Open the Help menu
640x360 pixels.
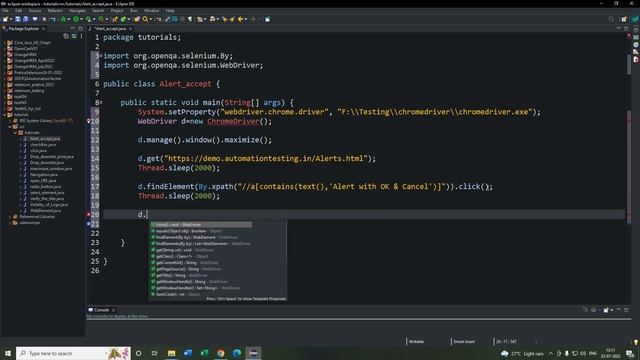(x=170, y=11)
